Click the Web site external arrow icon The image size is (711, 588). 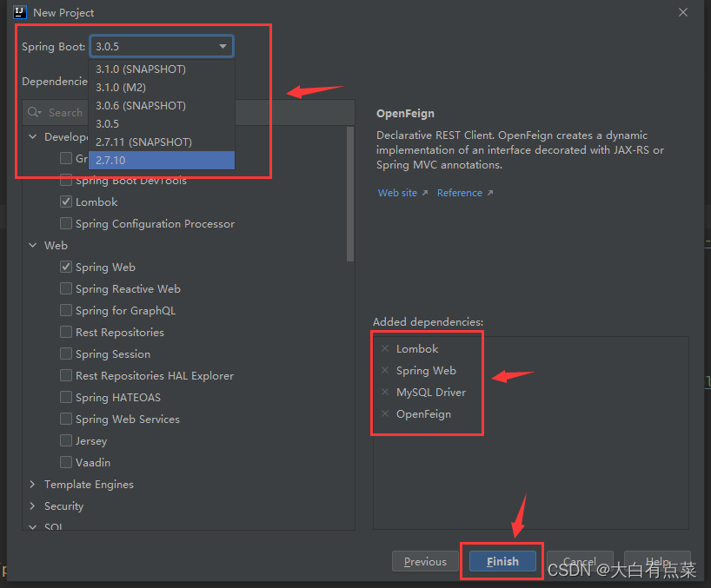pos(425,193)
